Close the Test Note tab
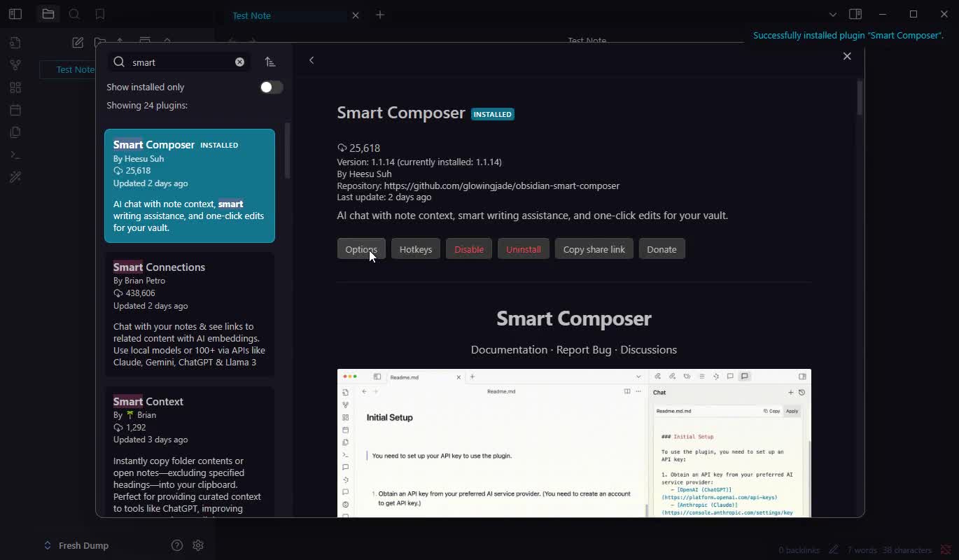 pyautogui.click(x=356, y=15)
